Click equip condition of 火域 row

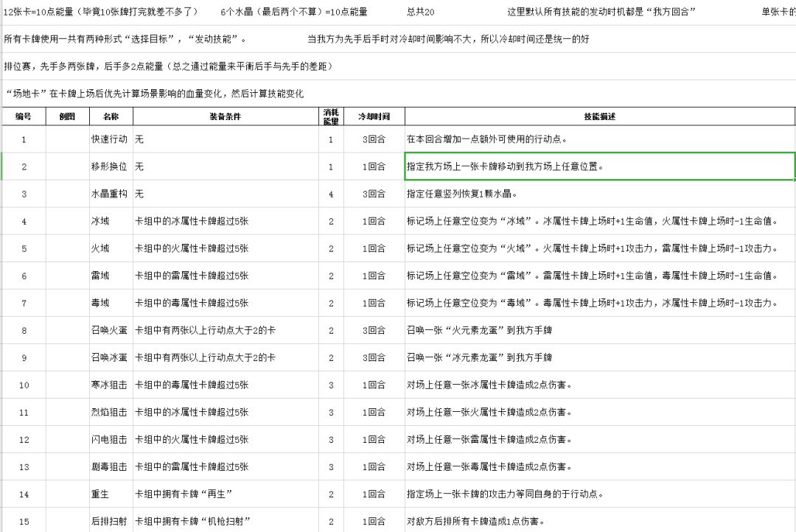[x=226, y=249]
